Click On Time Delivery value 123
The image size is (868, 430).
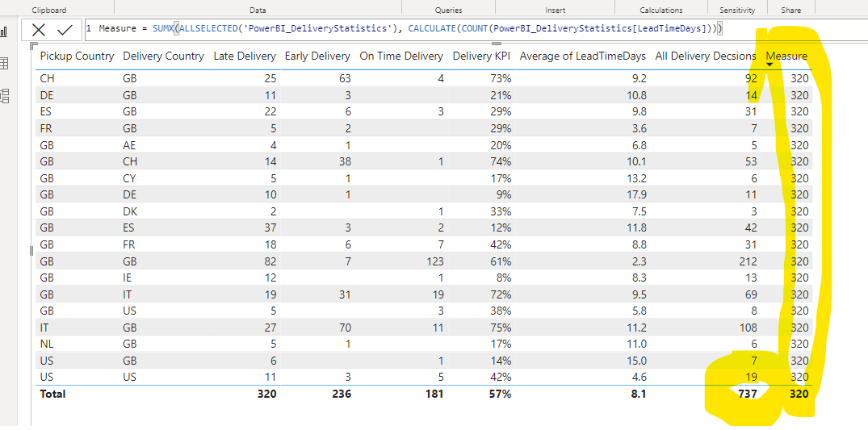click(x=434, y=261)
